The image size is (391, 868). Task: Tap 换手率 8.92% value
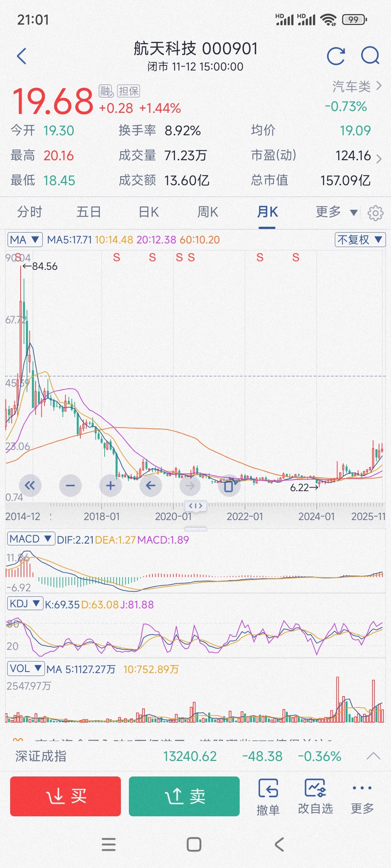182,131
